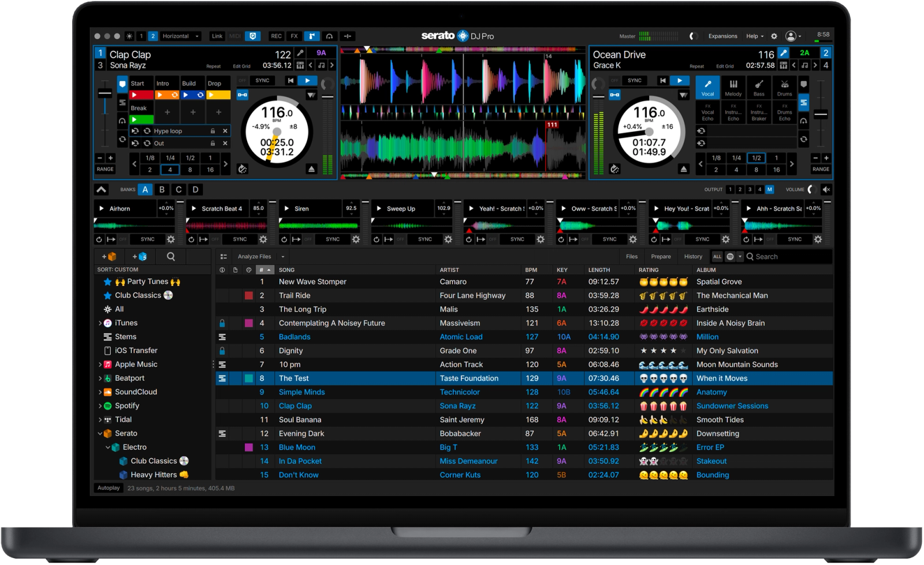Open the Help dropdown menu
Viewport: 924px width, 565px height.
tap(755, 36)
